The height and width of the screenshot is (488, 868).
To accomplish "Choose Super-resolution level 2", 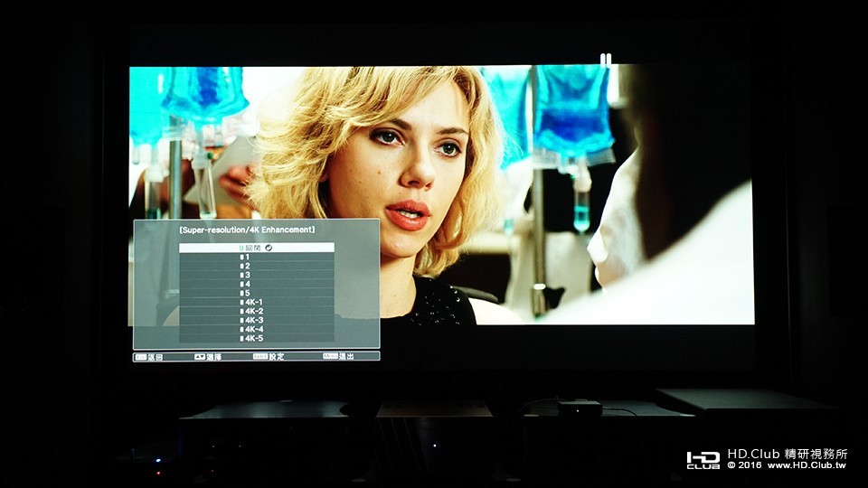I will click(x=256, y=266).
